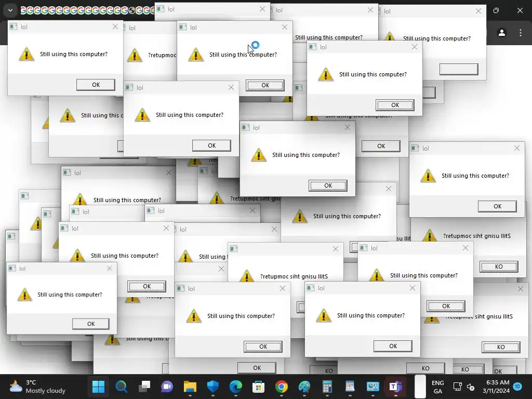
Task: Launch Microsoft Edge from the taskbar
Action: coord(236,387)
